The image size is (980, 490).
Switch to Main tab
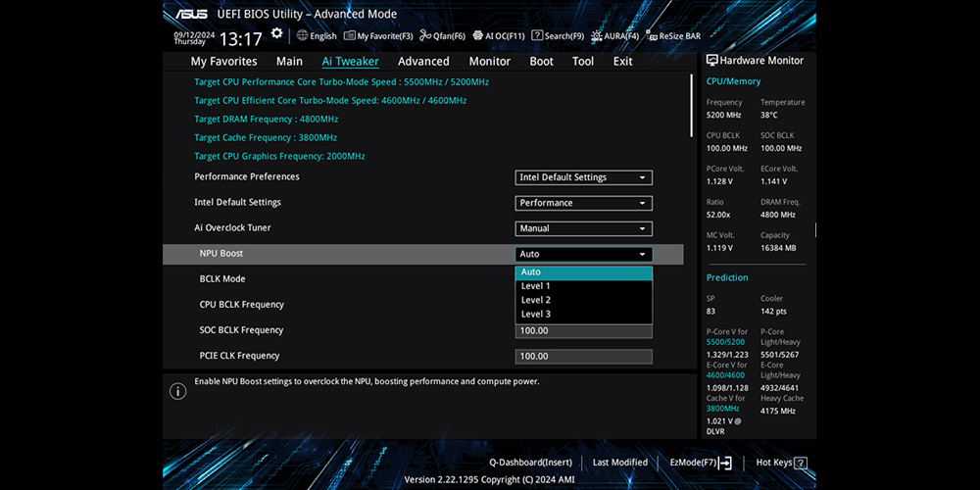click(289, 61)
